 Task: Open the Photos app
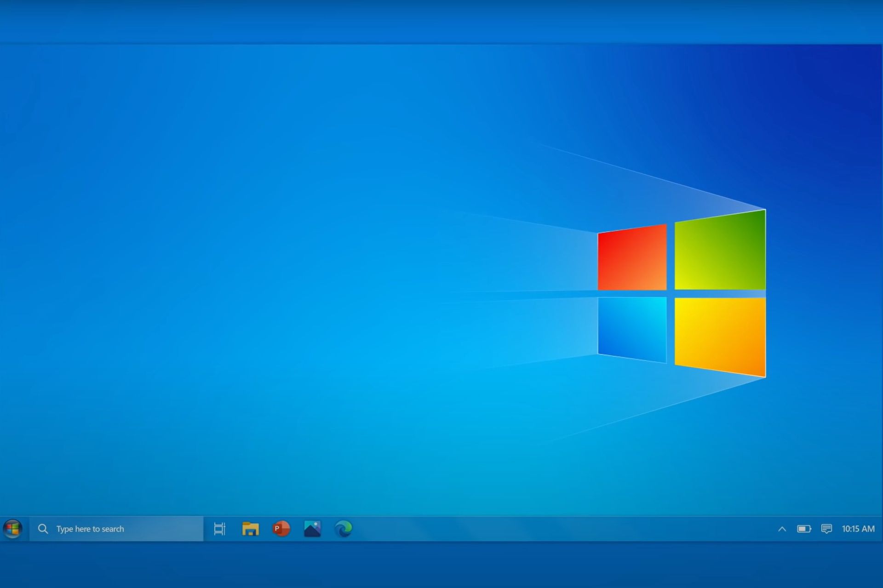(312, 529)
